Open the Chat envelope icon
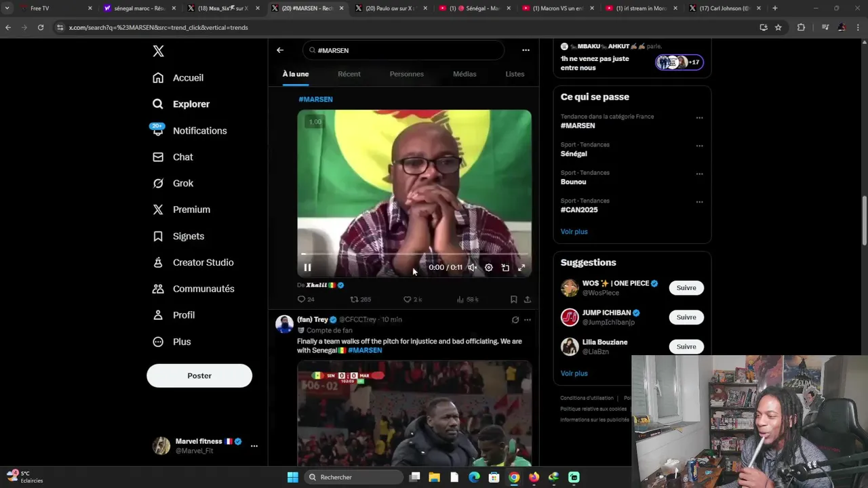868x488 pixels. point(158,157)
